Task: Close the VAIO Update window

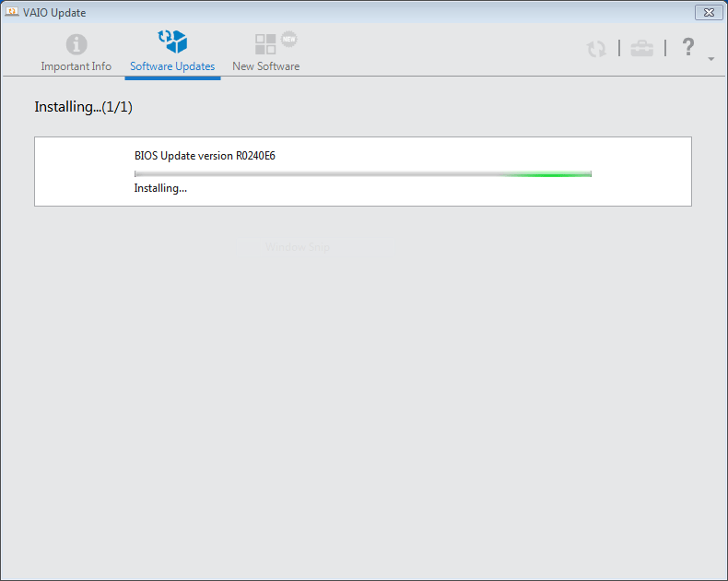Action: click(709, 13)
